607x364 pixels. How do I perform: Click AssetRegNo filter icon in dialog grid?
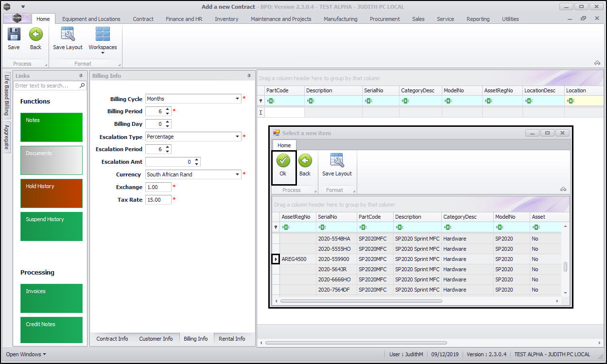pos(286,227)
